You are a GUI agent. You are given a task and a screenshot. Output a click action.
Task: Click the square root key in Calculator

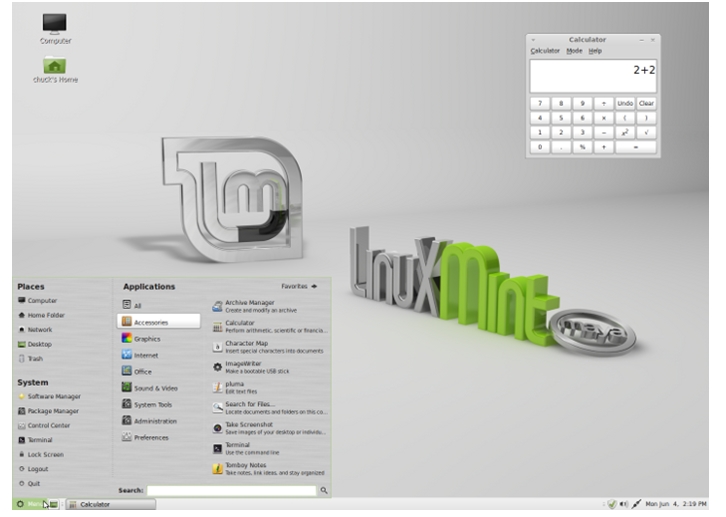pos(646,132)
